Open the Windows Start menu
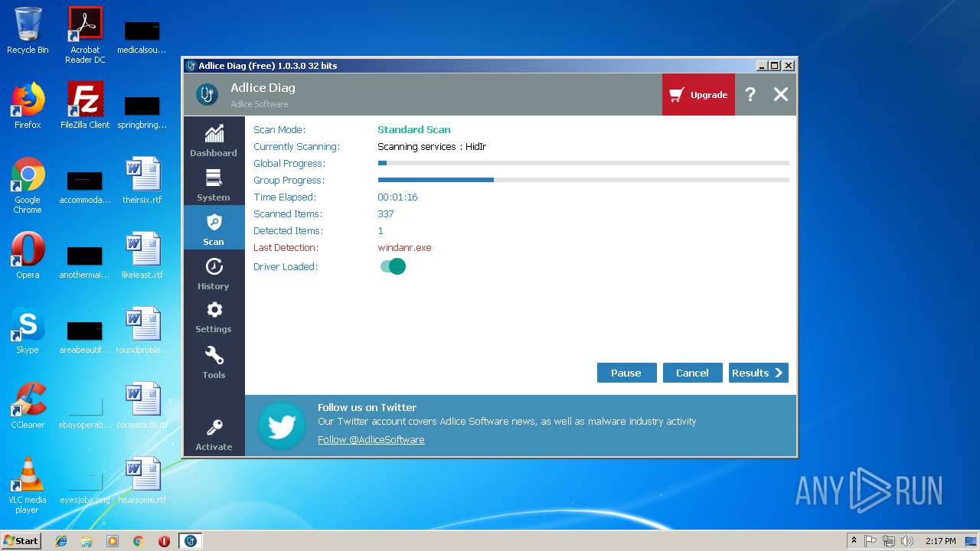Viewport: 980px width, 551px height. pos(21,540)
